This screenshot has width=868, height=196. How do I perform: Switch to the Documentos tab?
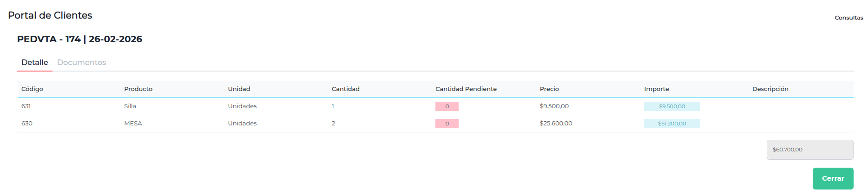[x=81, y=62]
